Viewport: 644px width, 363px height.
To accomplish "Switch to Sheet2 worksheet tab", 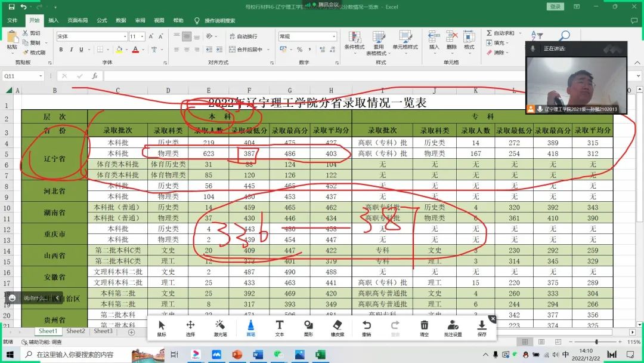I will [76, 331].
